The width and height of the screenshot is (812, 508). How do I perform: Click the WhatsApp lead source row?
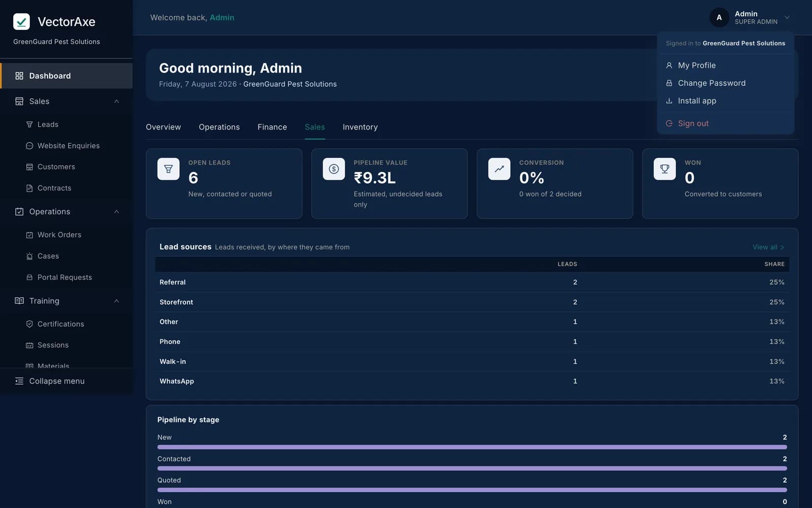(x=472, y=381)
